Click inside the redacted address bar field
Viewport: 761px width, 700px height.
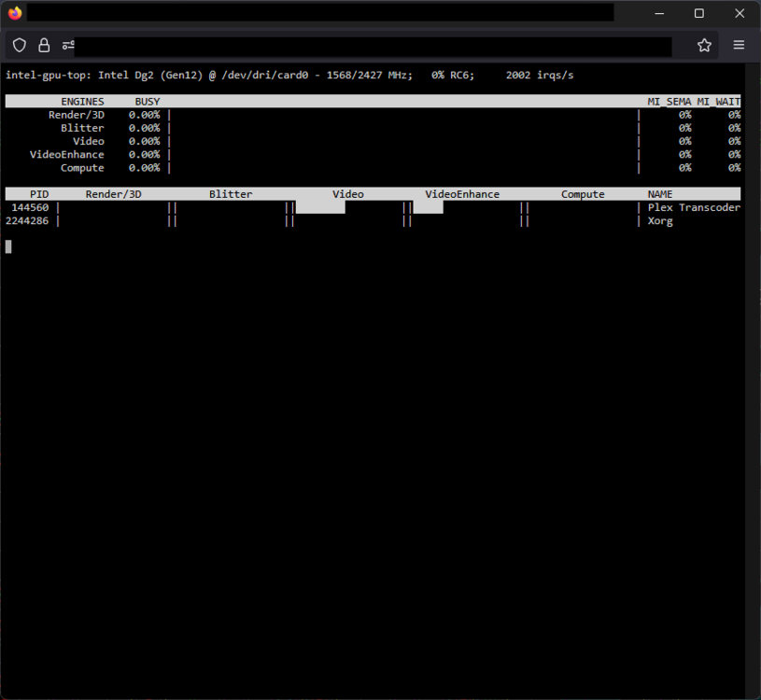click(x=373, y=47)
